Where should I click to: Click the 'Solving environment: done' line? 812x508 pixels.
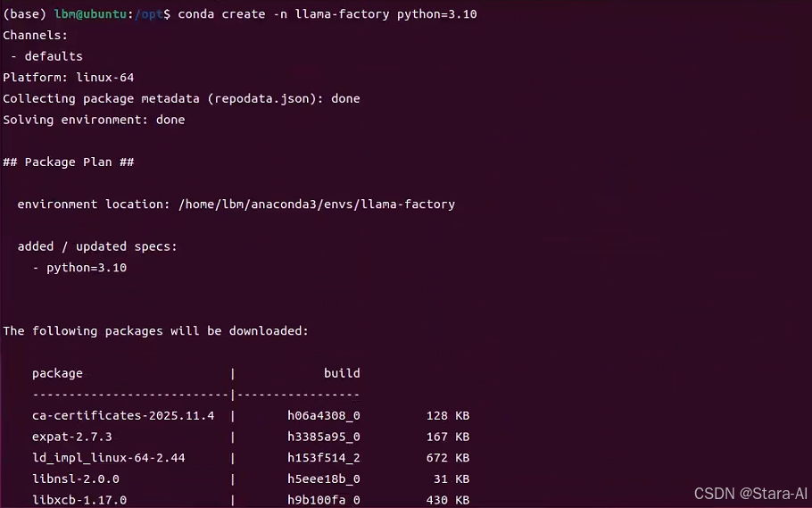pos(94,120)
